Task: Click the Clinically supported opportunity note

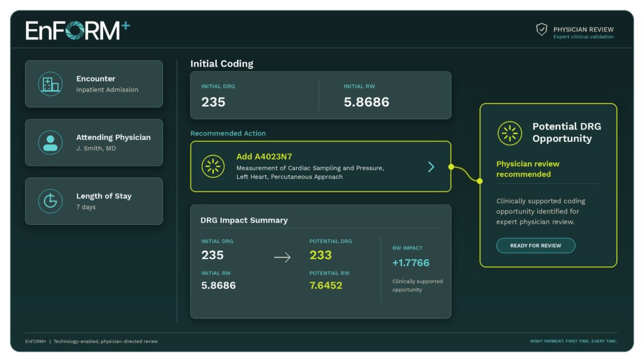Action: pyautogui.click(x=418, y=286)
